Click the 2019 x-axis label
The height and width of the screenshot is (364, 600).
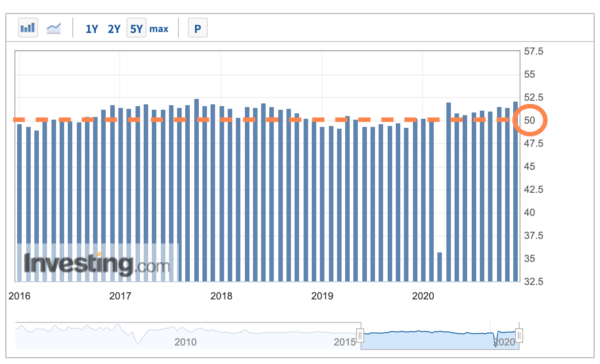point(322,296)
